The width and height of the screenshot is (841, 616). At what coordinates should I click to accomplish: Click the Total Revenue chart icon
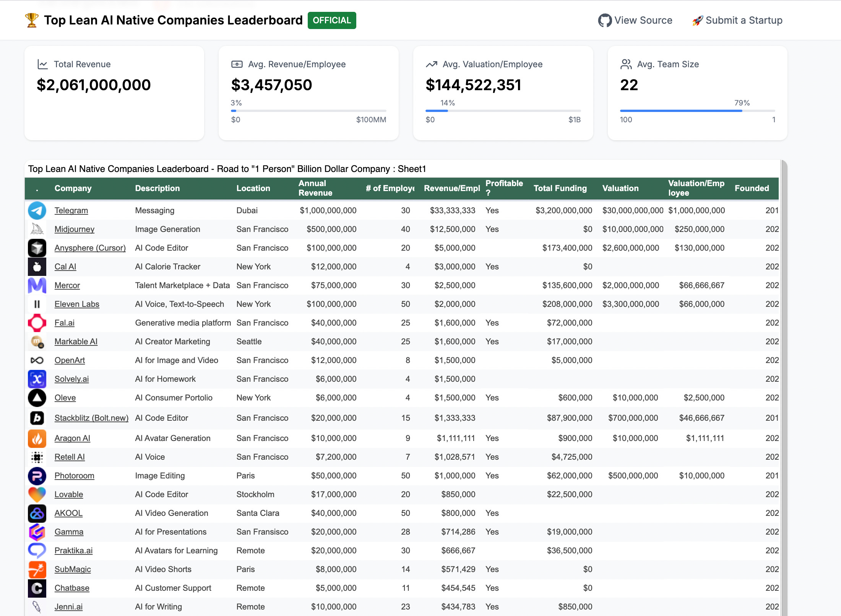42,64
